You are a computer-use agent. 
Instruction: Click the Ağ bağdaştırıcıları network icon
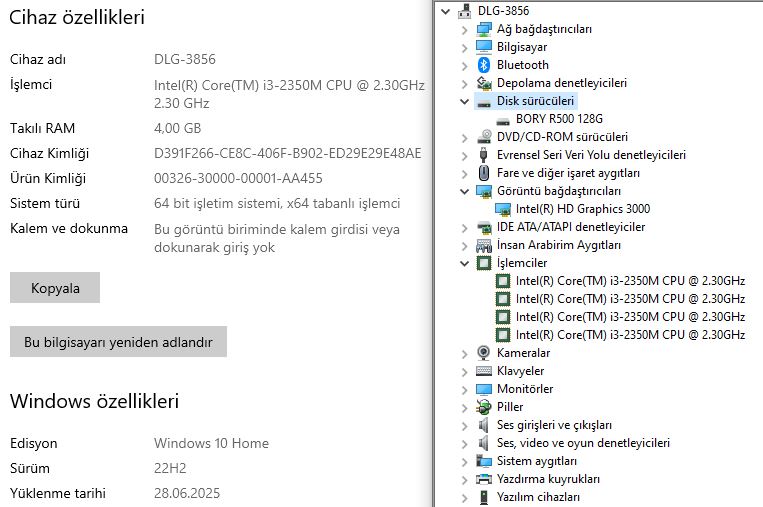(484, 29)
